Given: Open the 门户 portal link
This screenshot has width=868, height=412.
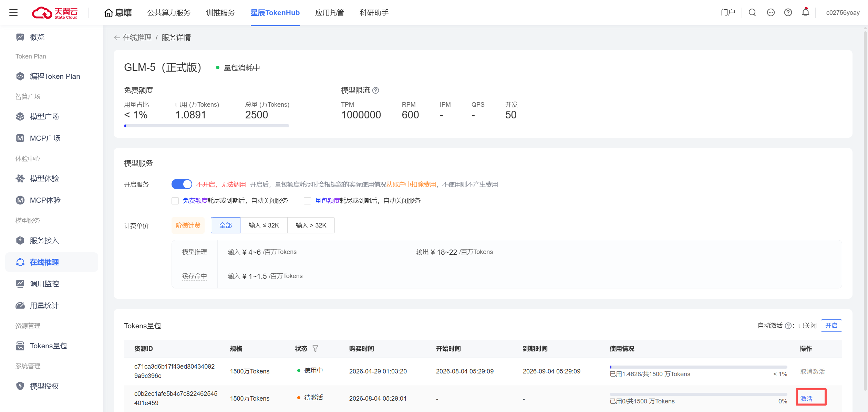Looking at the screenshot, I should (x=728, y=13).
